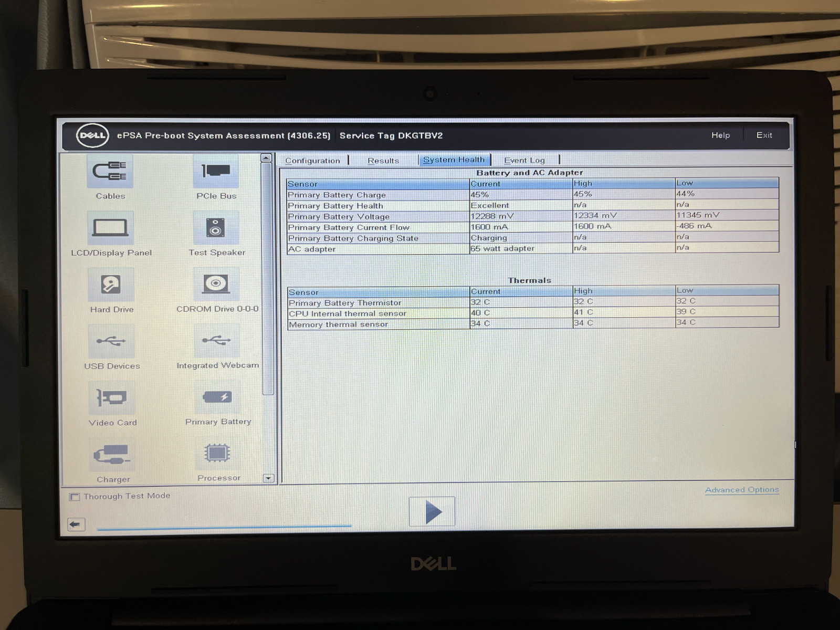Click the AC adapter row label

click(312, 249)
